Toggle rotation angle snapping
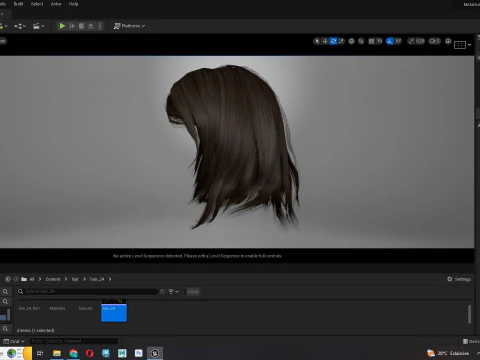The height and width of the screenshot is (360, 480). (389, 41)
